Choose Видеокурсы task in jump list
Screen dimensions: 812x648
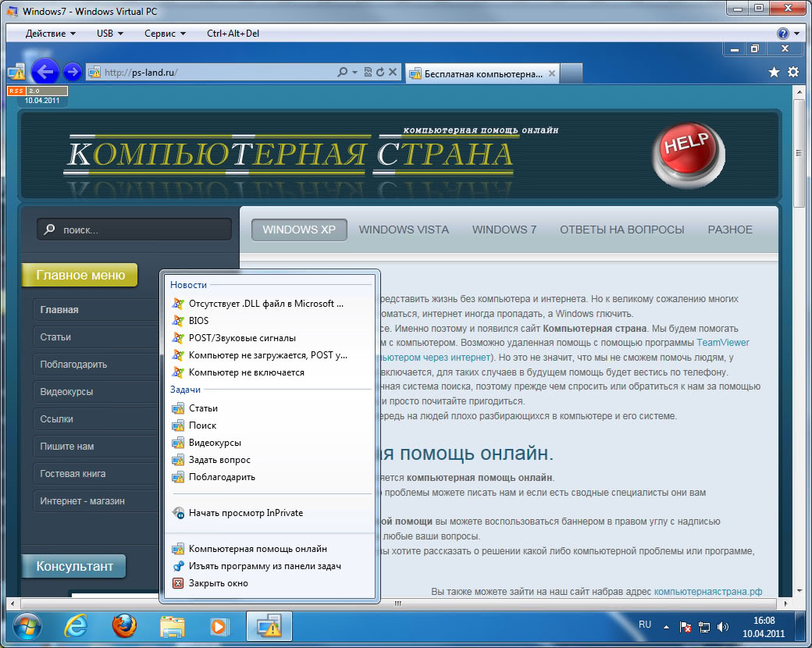click(269, 443)
